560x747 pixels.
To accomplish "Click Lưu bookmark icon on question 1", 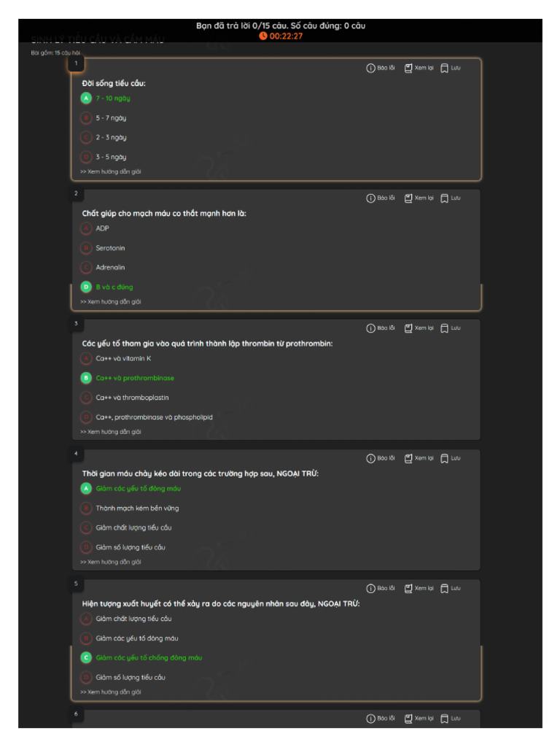I will click(x=444, y=68).
